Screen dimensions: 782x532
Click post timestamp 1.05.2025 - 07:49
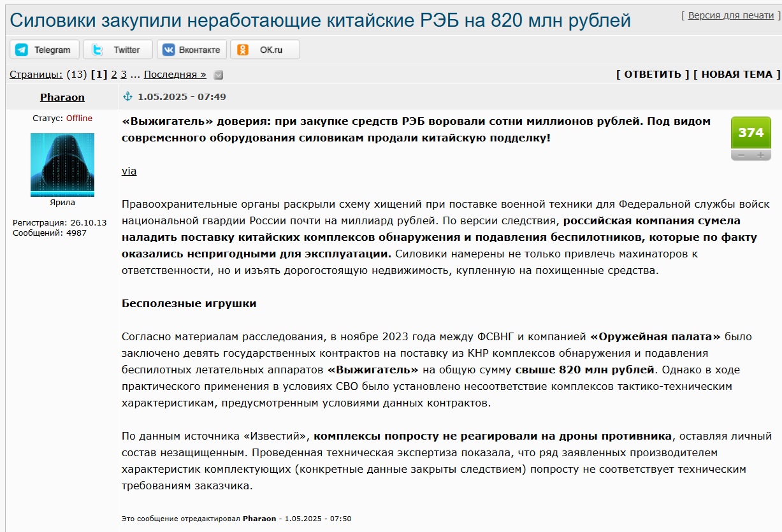[182, 97]
